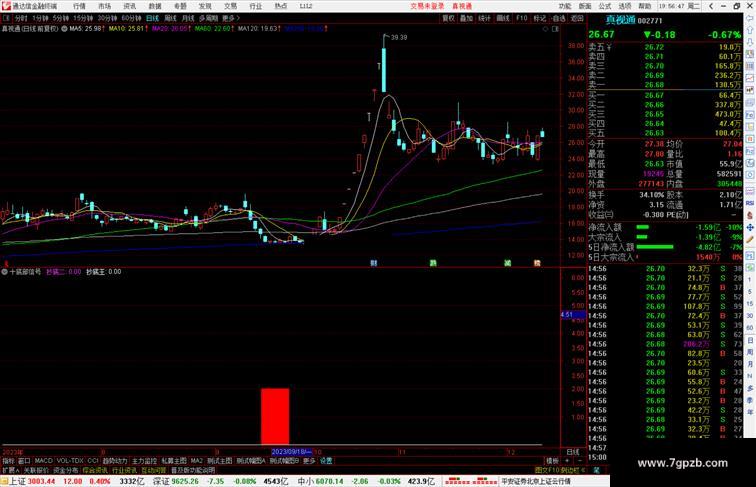Click the 复权 toolbar button
The width and height of the screenshot is (756, 487).
tap(448, 18)
